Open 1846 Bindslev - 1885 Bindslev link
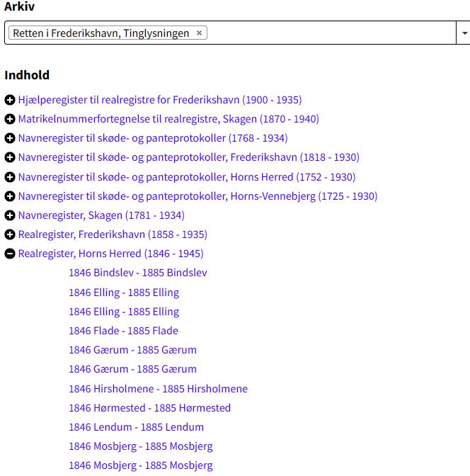470x476 pixels. 138,273
